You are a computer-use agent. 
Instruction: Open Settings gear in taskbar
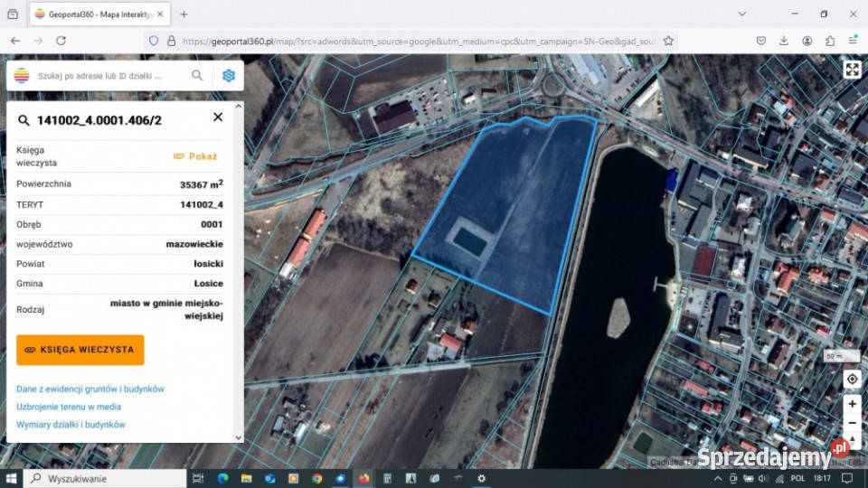pos(481,479)
